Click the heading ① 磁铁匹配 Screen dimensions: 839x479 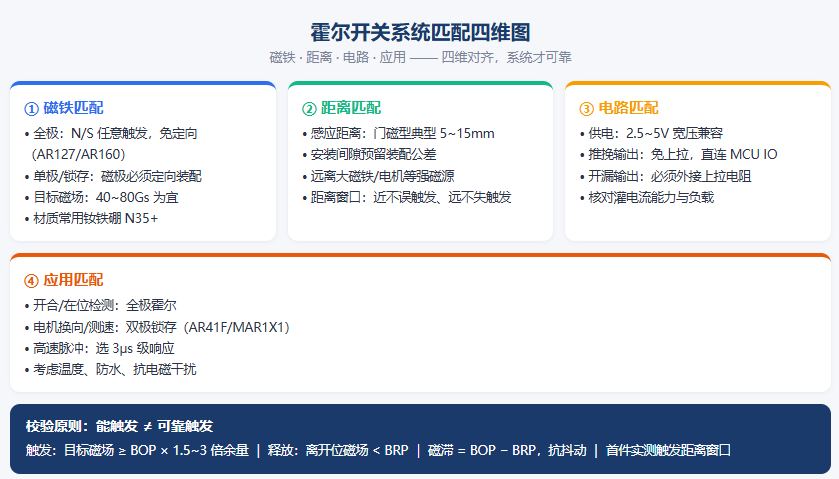click(x=64, y=108)
